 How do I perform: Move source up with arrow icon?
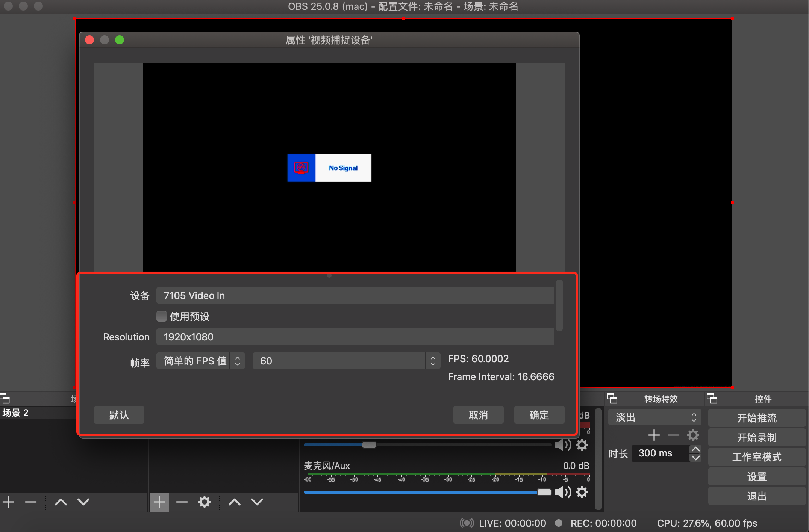(x=234, y=502)
